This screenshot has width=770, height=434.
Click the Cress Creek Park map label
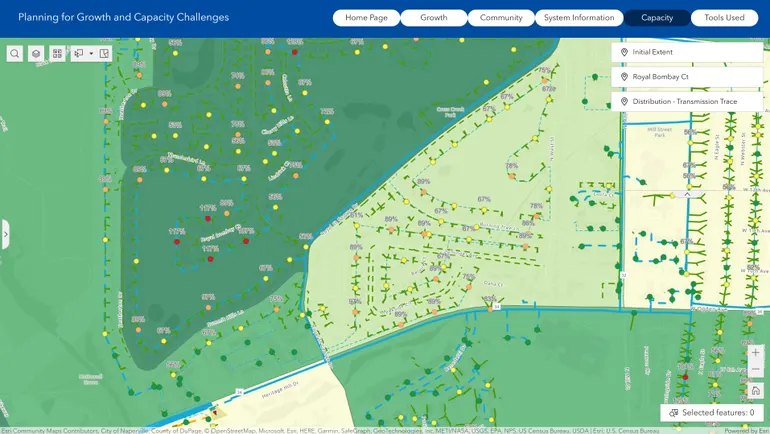coord(450,112)
